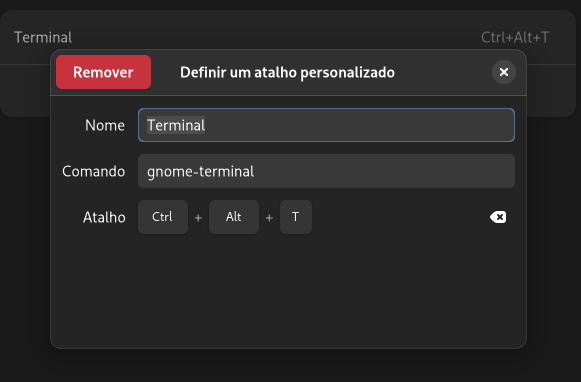Click the Alt keycap in Atalho row

[x=234, y=217]
